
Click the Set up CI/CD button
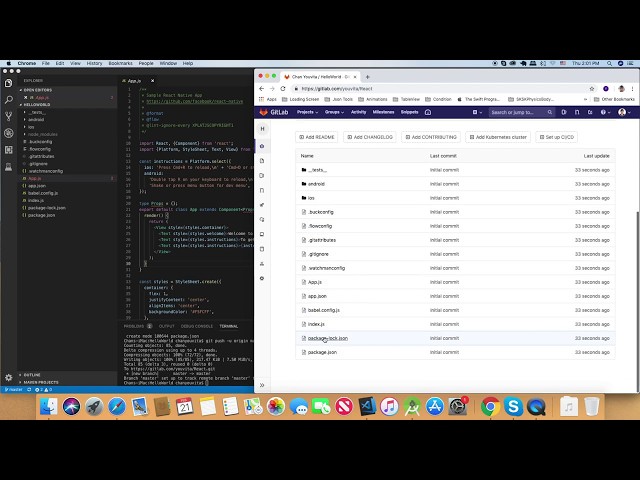[x=557, y=137]
